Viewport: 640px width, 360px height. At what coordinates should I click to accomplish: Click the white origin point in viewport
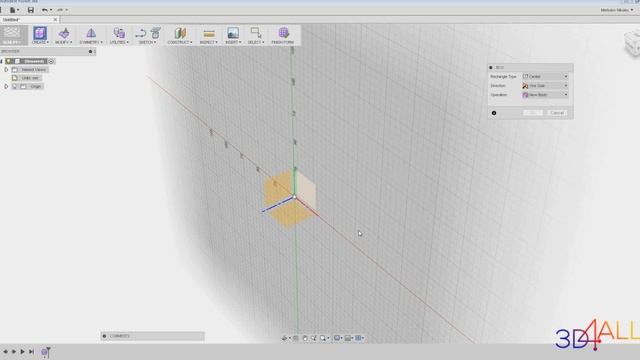point(295,197)
